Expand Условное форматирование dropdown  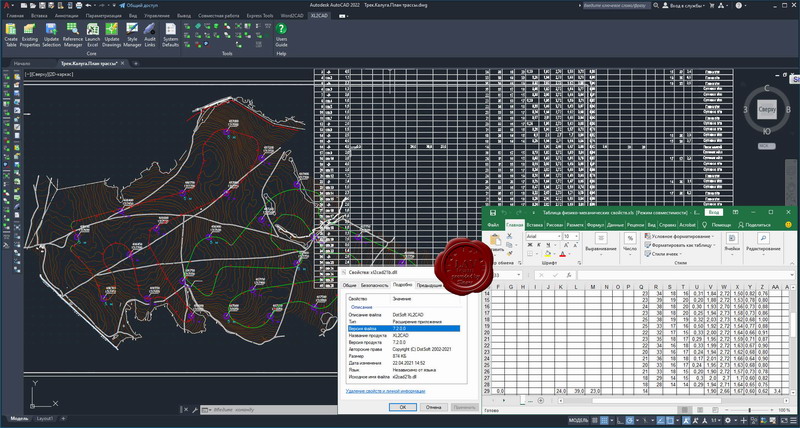tap(715, 237)
